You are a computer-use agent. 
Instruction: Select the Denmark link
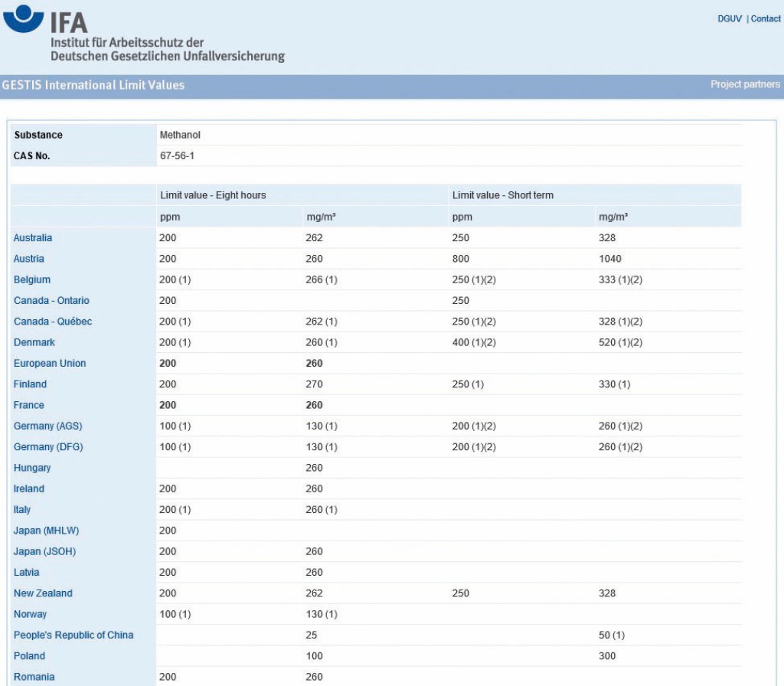click(x=34, y=342)
